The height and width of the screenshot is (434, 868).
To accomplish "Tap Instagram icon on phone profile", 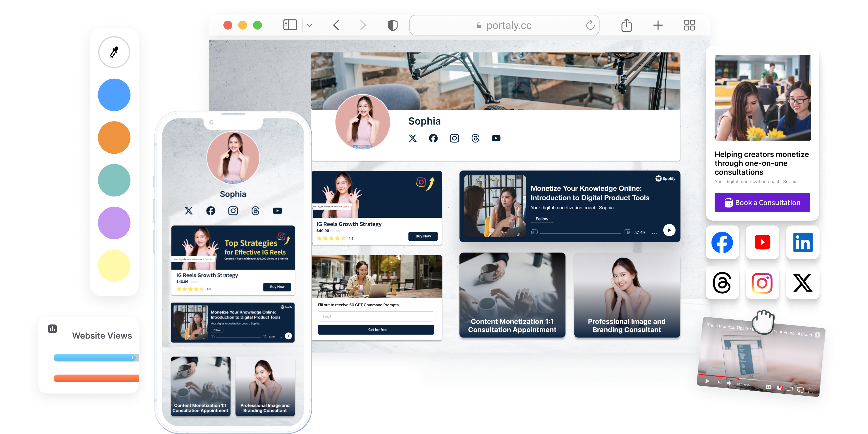I will coord(233,211).
